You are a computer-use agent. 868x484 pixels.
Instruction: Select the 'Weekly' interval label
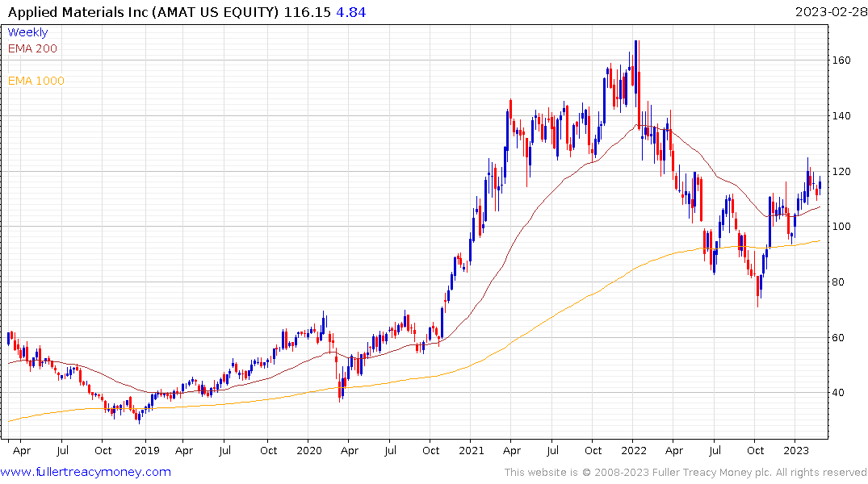point(27,32)
